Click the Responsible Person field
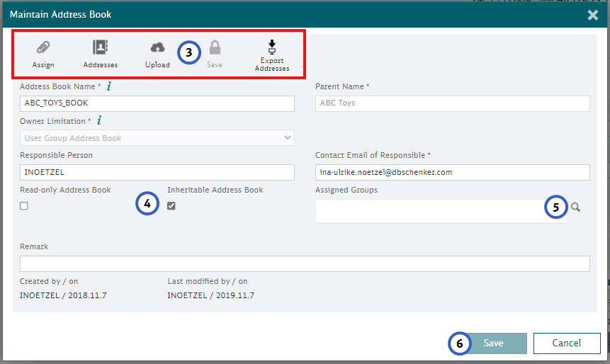The width and height of the screenshot is (610, 364). pyautogui.click(x=157, y=172)
